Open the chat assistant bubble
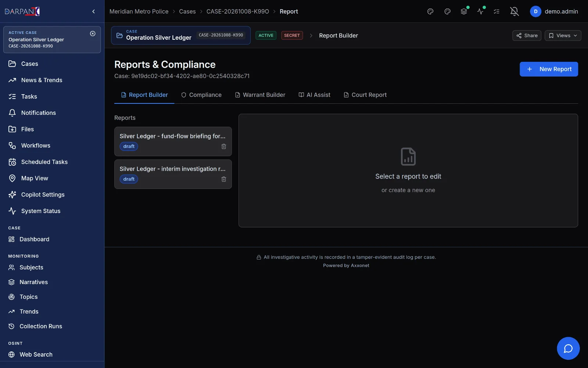Screen dimensions: 588x368 click(568, 348)
